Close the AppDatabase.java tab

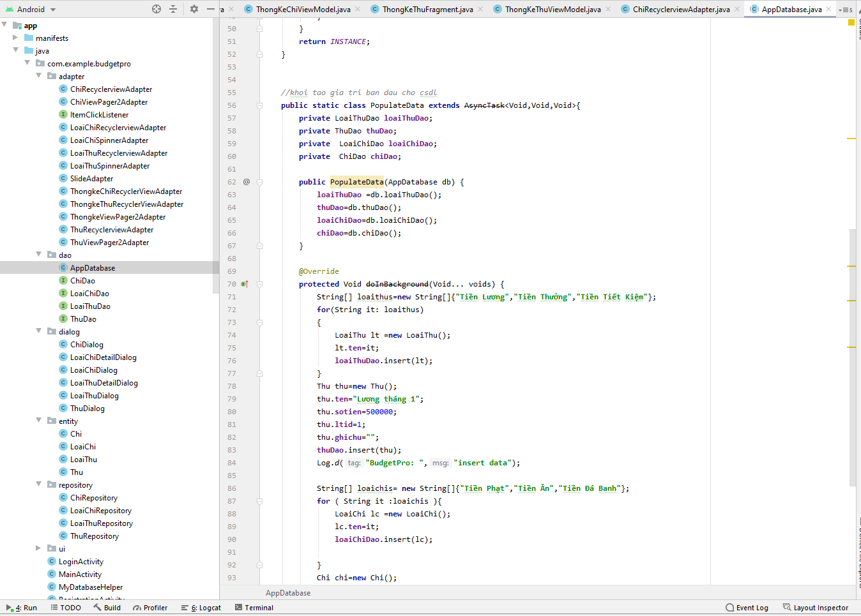(829, 9)
